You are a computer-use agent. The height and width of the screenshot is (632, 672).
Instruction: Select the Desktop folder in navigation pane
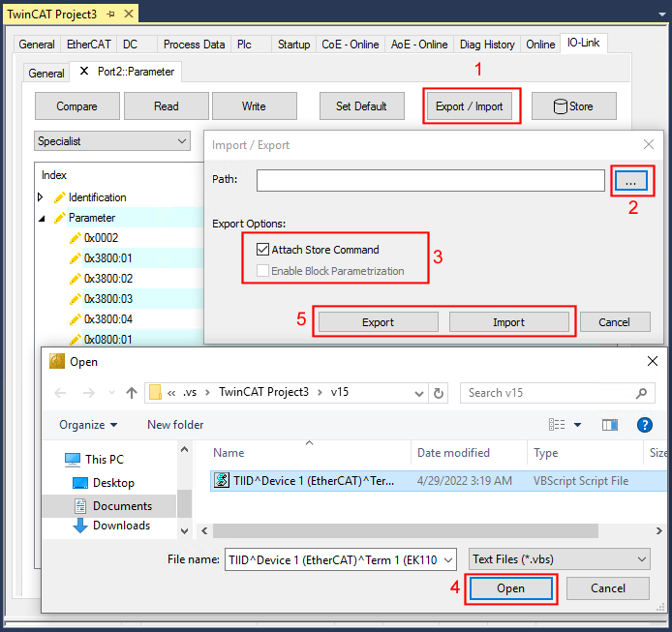pos(112,483)
